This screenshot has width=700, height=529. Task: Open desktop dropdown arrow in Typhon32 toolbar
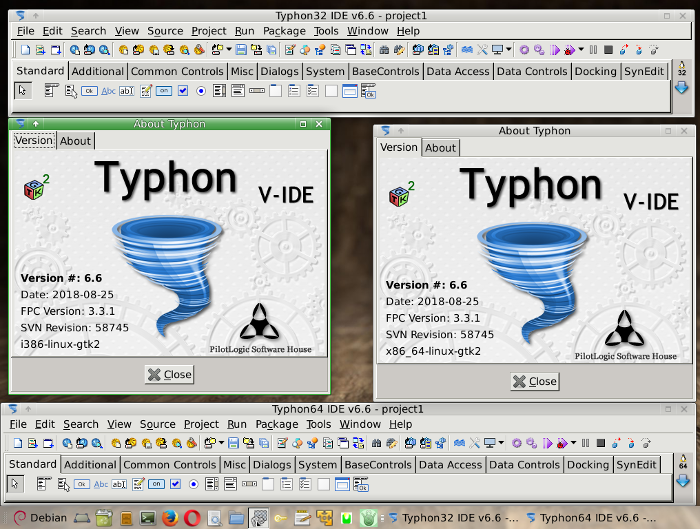[x=508, y=49]
